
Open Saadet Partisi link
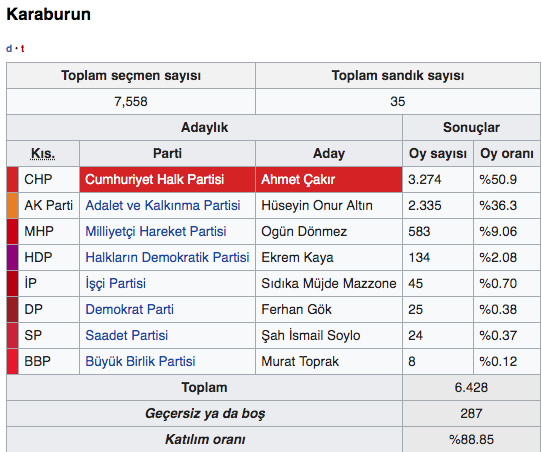127,335
